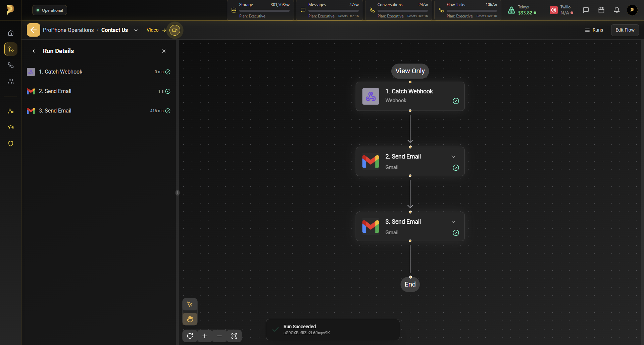Select the pointer cursor tool

(190, 304)
